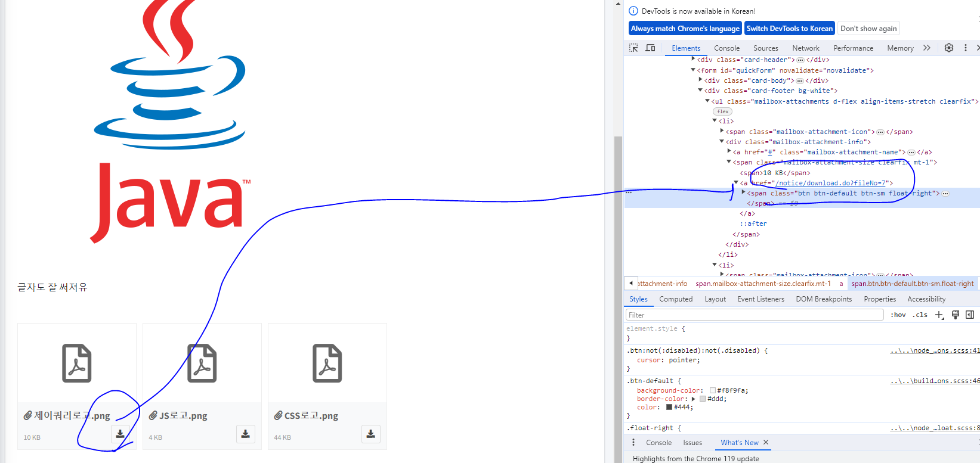The width and height of the screenshot is (980, 463).
Task: Click paperclip icon beside JS로고.png
Action: pyautogui.click(x=153, y=415)
